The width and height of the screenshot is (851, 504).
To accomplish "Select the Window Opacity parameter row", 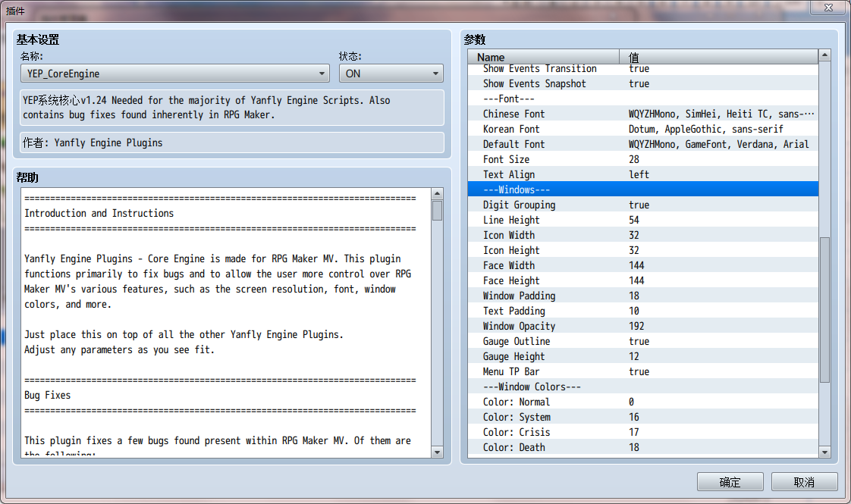I will click(x=643, y=326).
